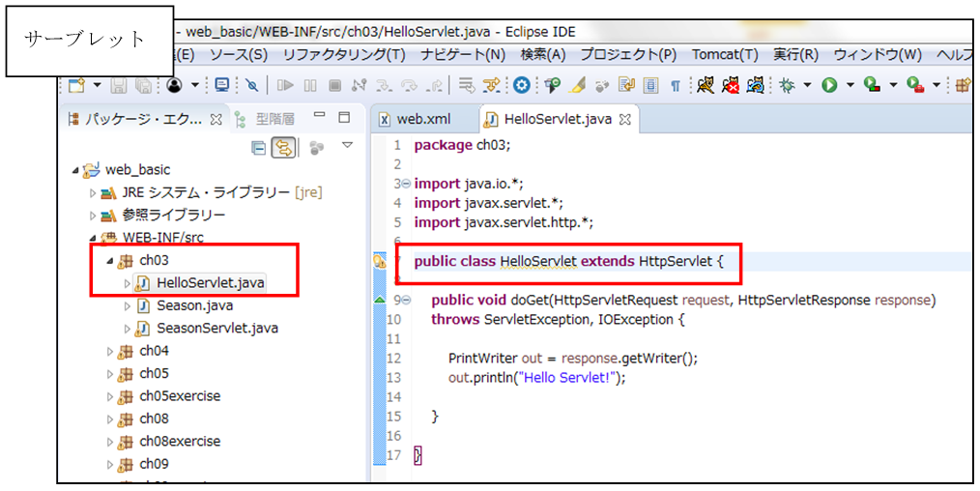Open the Tomcat(T) menu

point(725,55)
